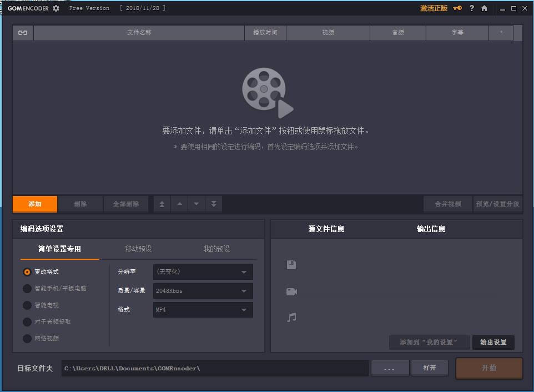Viewport: 534px width, 392px height.
Task: Click the 全部删除 button
Action: click(x=126, y=204)
